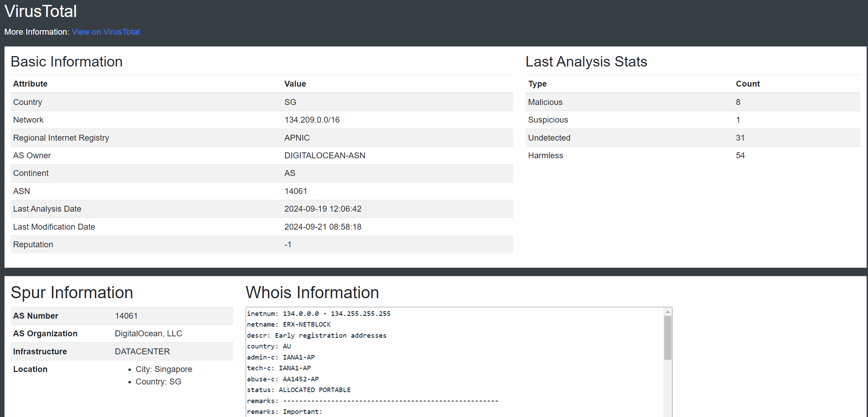This screenshot has height=417, width=868.
Task: Click the Spur AS Number value 14061
Action: (126, 316)
